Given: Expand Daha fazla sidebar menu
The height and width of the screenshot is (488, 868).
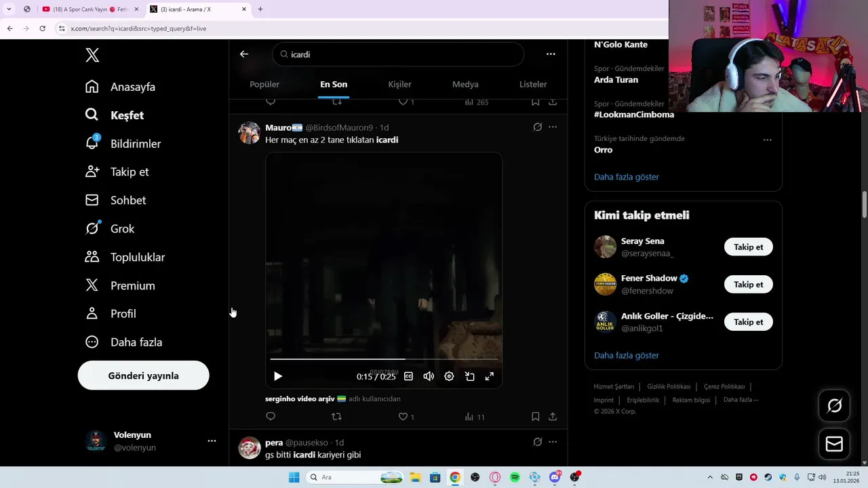Looking at the screenshot, I should [123, 342].
